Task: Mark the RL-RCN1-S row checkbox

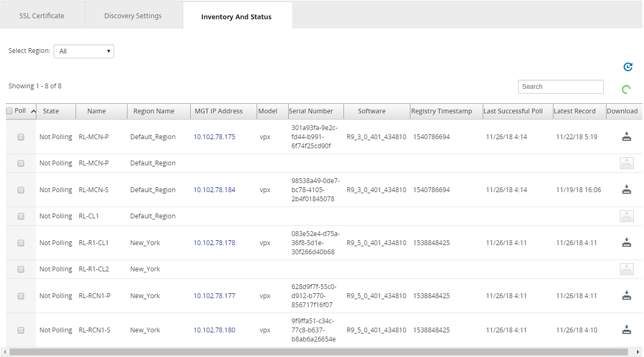Action: 21,330
